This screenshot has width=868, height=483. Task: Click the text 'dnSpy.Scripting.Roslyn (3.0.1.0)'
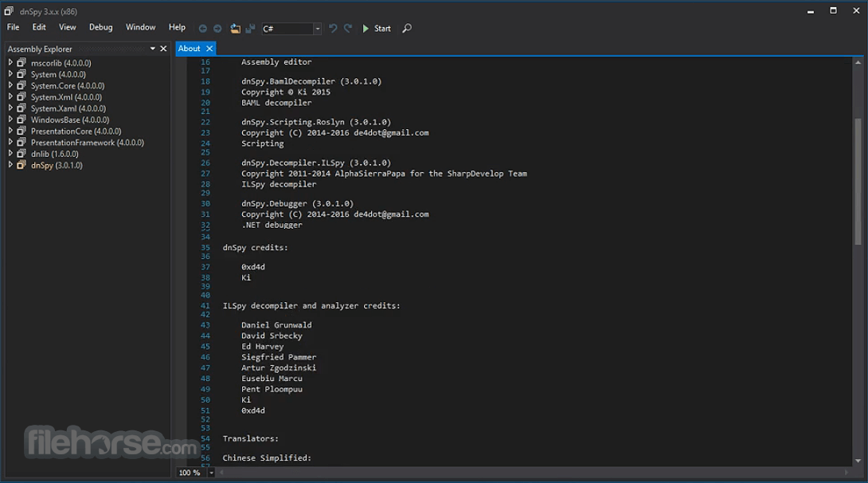coord(316,122)
